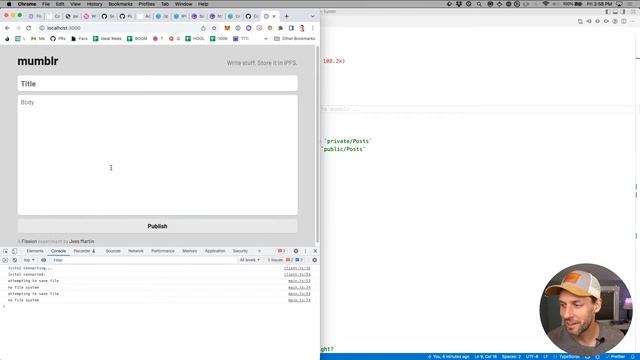
Task: Switch to DevTools Network tab
Action: pyautogui.click(x=136, y=251)
